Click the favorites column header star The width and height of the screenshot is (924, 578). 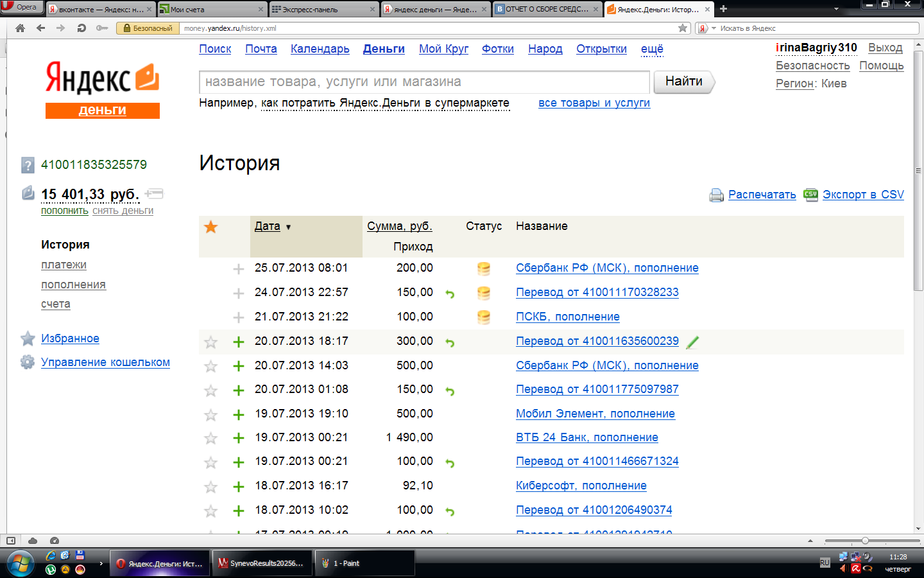pyautogui.click(x=210, y=227)
